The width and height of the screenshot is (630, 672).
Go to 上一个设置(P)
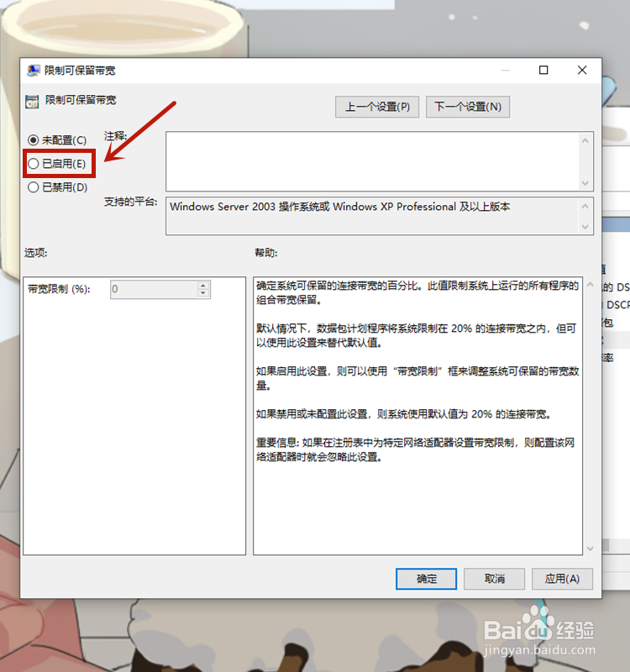click(376, 107)
